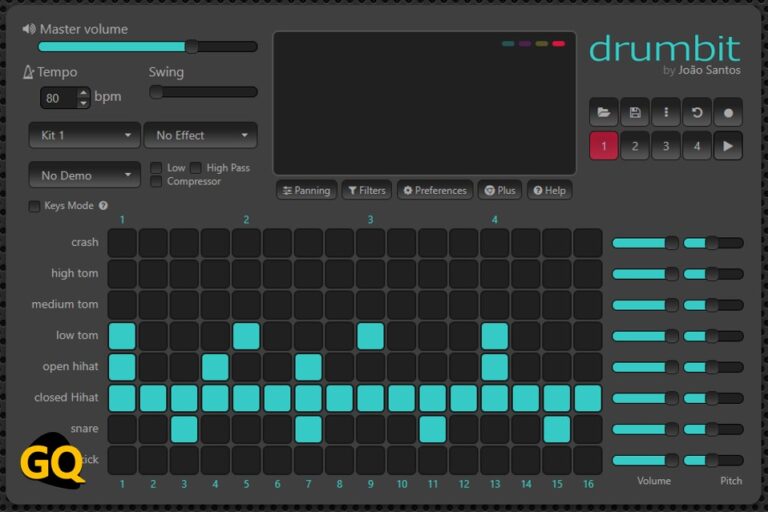This screenshot has width=768, height=512.
Task: Click the Keys Mode help question icon
Action: coord(103,206)
